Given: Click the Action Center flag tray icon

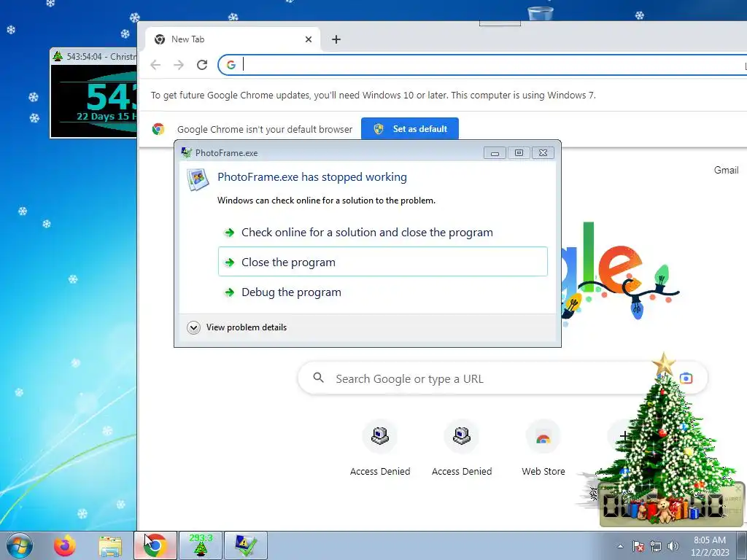Looking at the screenshot, I should point(638,546).
